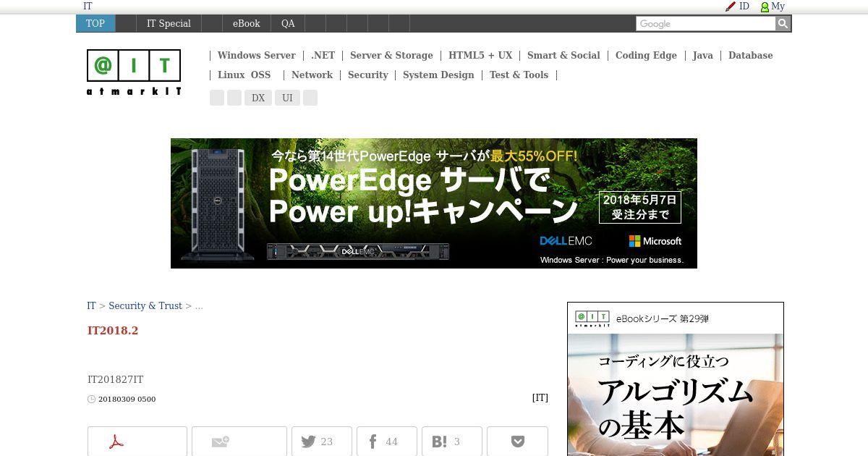Click the UI tag button
Screen dimensions: 868x456
click(287, 98)
